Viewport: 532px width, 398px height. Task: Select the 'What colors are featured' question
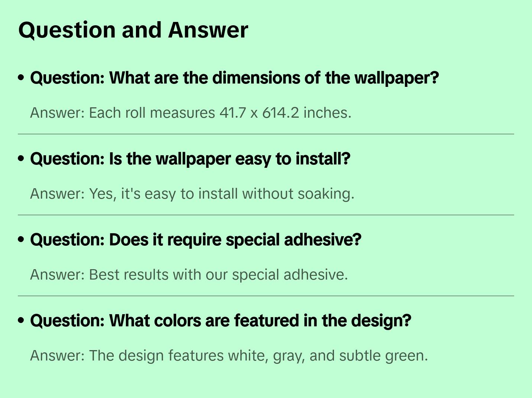pyautogui.click(x=221, y=321)
